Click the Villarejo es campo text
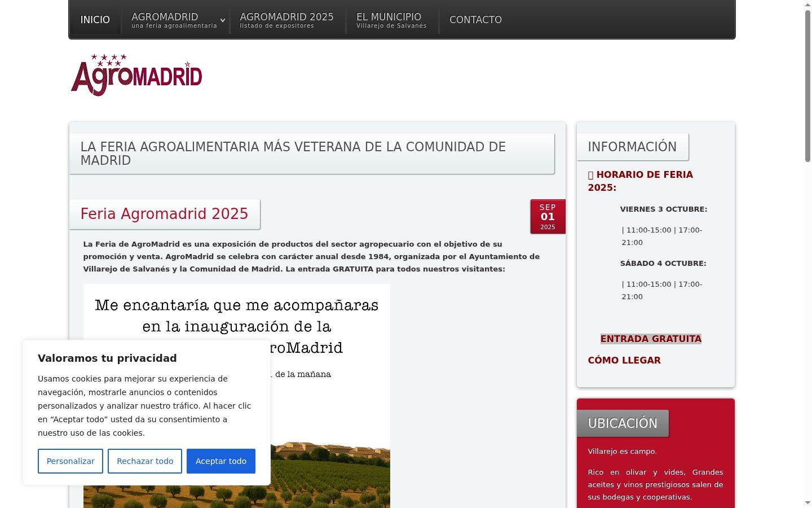Viewport: 812px width, 508px height. 622,451
